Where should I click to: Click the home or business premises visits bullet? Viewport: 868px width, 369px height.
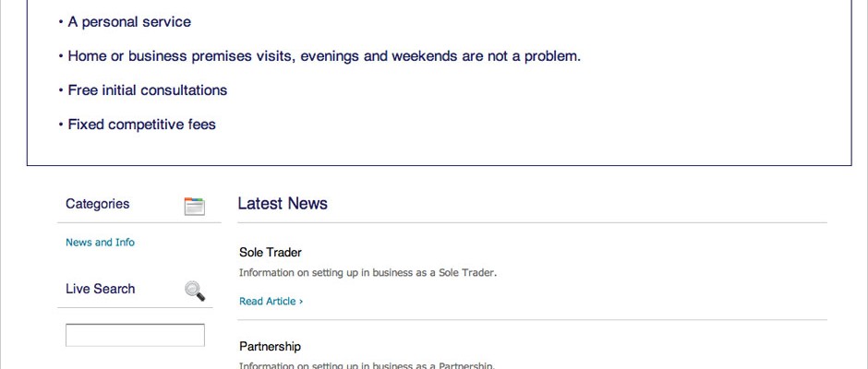(x=324, y=56)
